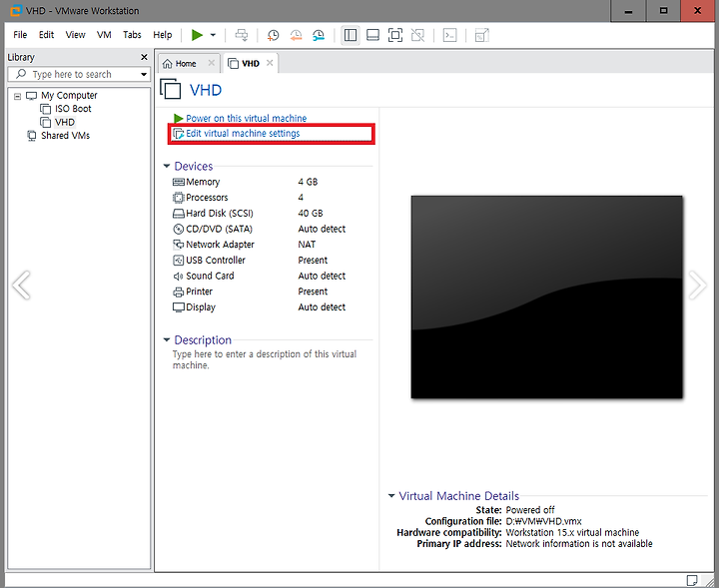
Task: Open Memory device settings
Action: pyautogui.click(x=203, y=182)
